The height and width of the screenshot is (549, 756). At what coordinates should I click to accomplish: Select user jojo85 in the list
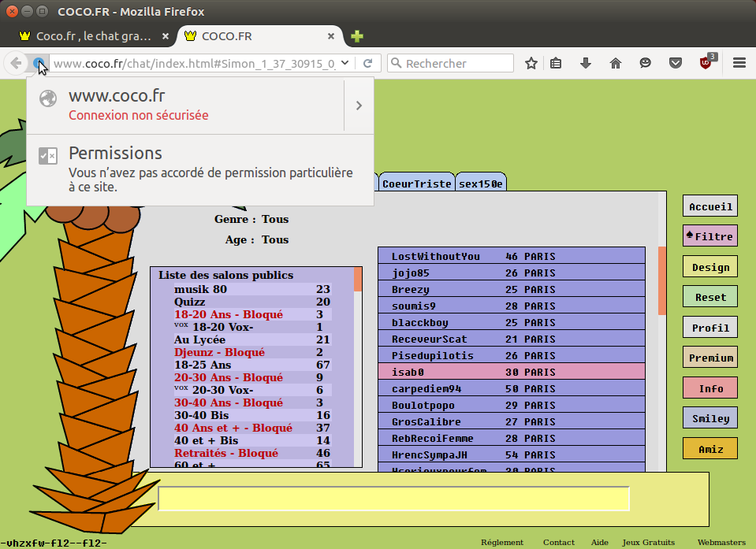[512, 273]
